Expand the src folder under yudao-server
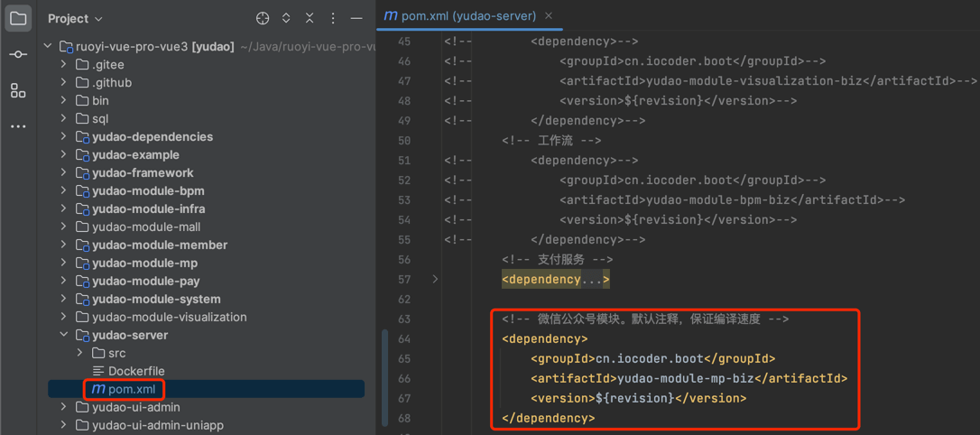 click(x=79, y=353)
